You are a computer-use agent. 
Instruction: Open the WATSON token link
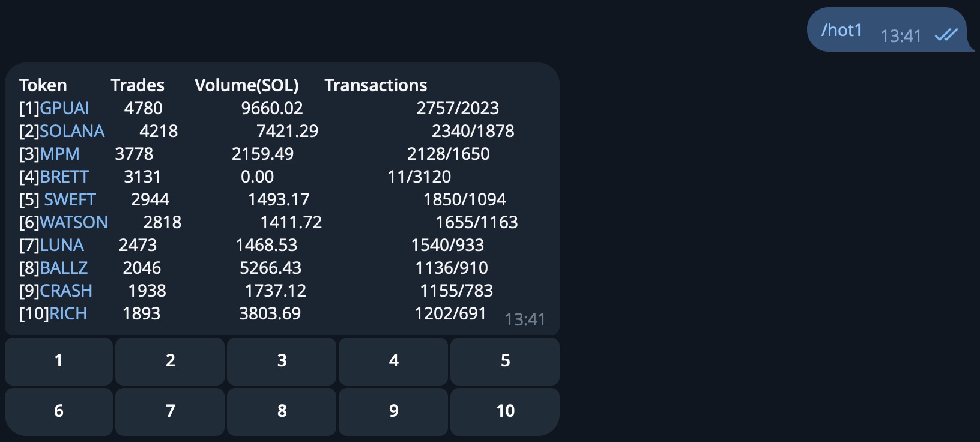coord(74,222)
